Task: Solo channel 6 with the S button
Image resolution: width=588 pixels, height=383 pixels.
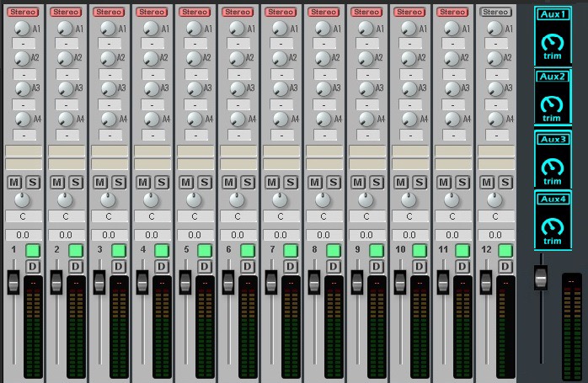Action: pyautogui.click(x=248, y=182)
